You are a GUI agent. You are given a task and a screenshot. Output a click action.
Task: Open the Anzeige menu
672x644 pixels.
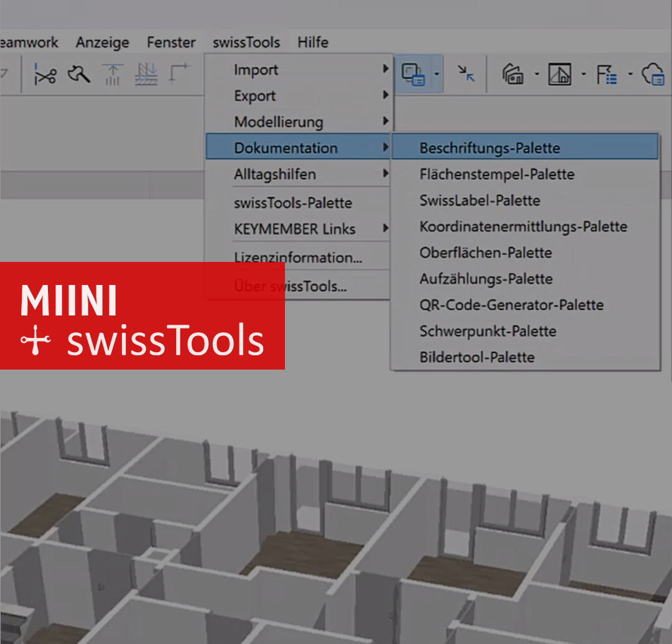pyautogui.click(x=103, y=42)
